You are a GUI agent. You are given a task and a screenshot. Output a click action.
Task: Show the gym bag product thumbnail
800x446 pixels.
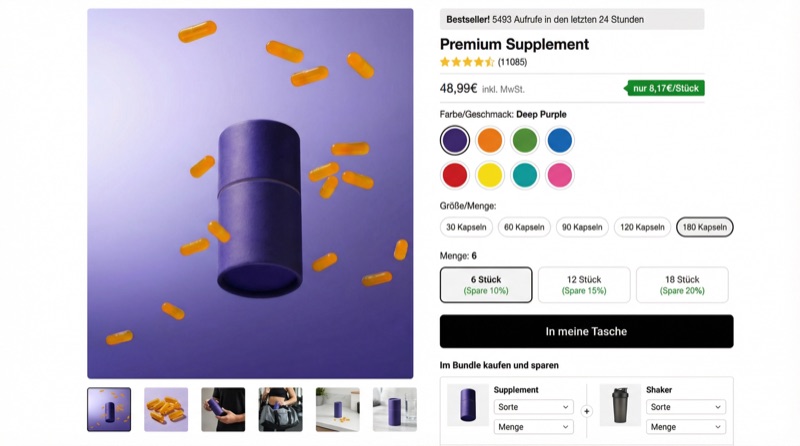point(280,409)
